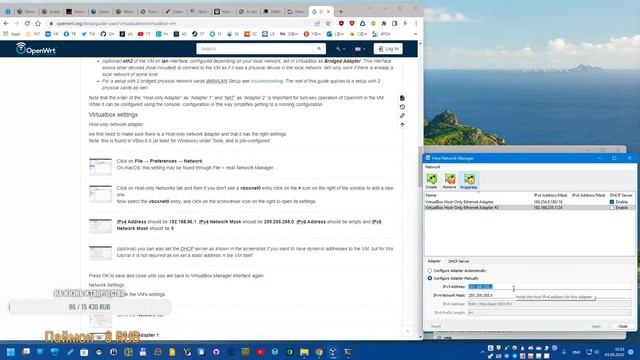The width and height of the screenshot is (640, 360).
Task: Click the old revisions icon
Action: point(402,107)
